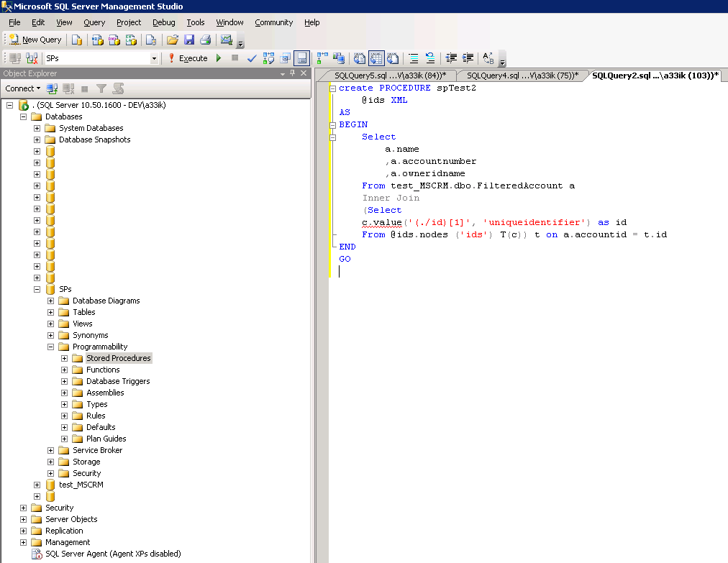Screen dimensions: 728x563
Task: Switch output to Results to Grid
Action: click(x=376, y=58)
